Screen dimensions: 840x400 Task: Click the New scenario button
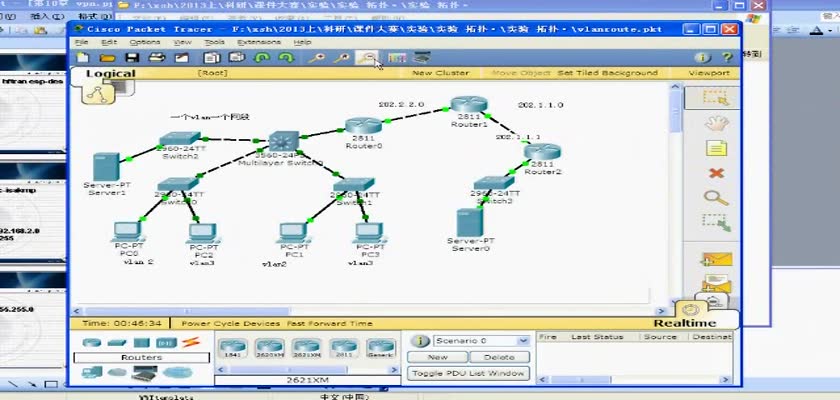click(438, 357)
